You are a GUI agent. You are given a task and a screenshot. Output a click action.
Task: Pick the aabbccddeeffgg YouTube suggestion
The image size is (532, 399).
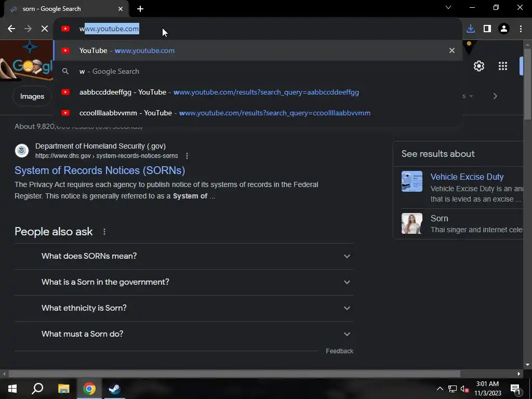click(x=258, y=92)
